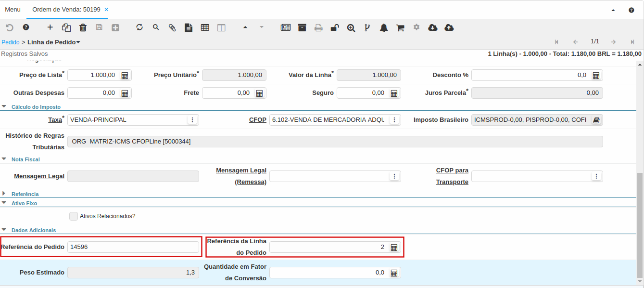The height and width of the screenshot is (288, 644).
Task: Click the Pedido breadcrumb link
Action: pos(10,42)
